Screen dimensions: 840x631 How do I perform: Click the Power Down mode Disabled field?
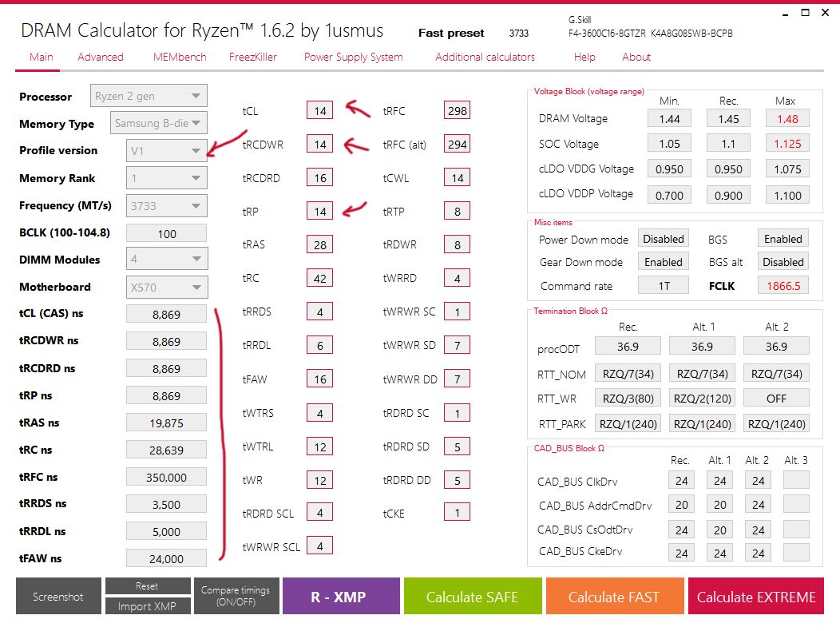pos(664,239)
